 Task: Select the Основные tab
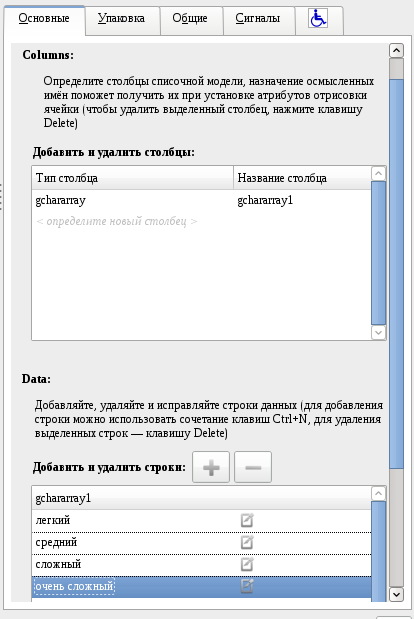click(44, 19)
